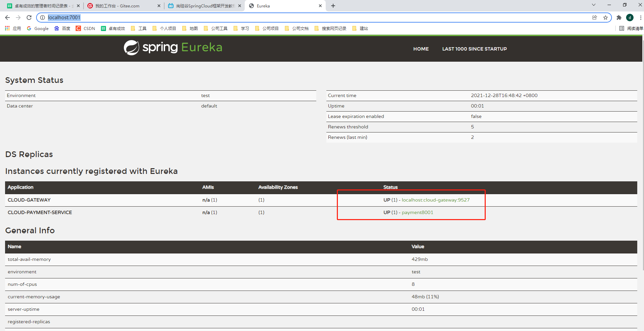This screenshot has height=331, width=644.
Task: Open LAST 1000 SINCE STARTUP page
Action: pos(475,49)
